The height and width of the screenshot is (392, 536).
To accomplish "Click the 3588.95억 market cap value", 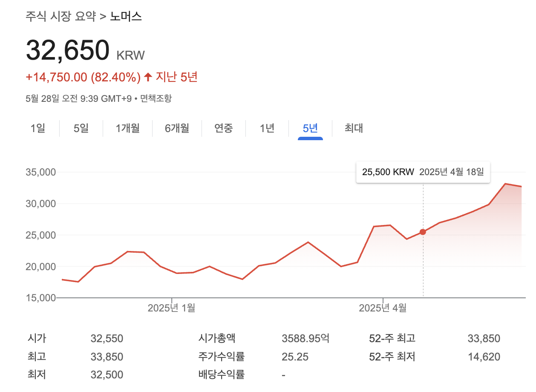I will (305, 339).
